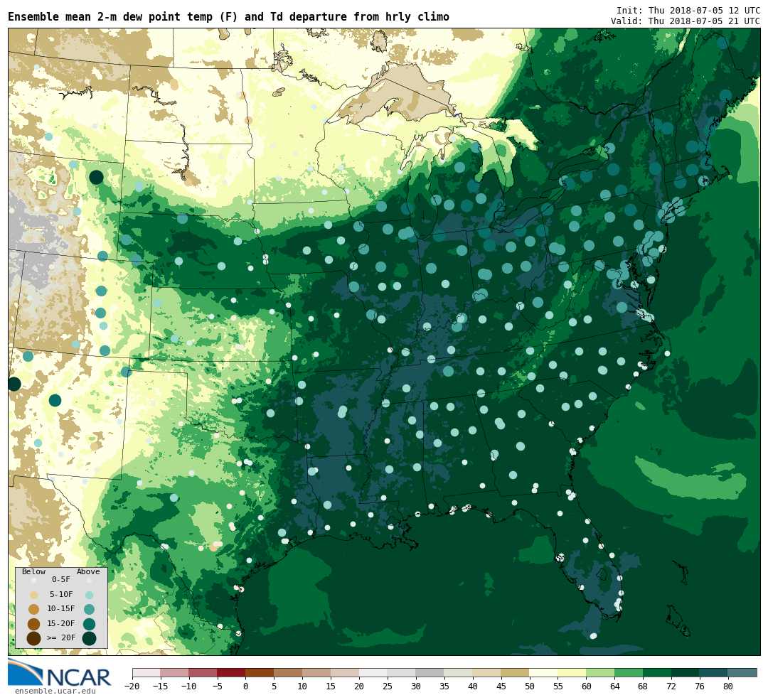
Task: Click the Above >= 20F dark green circle
Action: coord(89,638)
